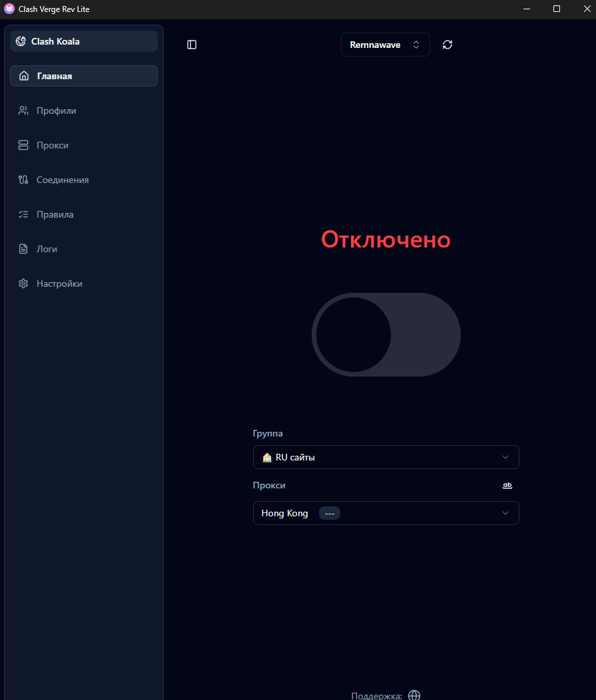Maximize the Clash Verge Rev Lite window

pyautogui.click(x=557, y=9)
